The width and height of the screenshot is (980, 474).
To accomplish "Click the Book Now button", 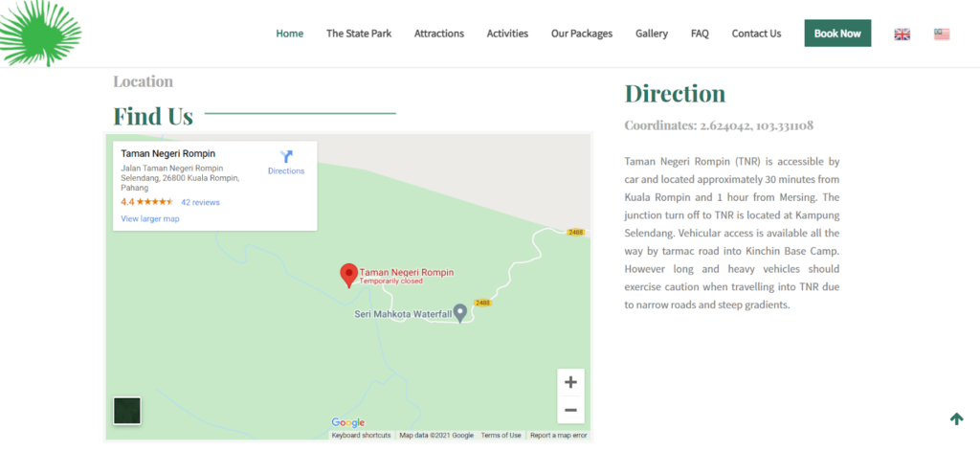I will (837, 34).
